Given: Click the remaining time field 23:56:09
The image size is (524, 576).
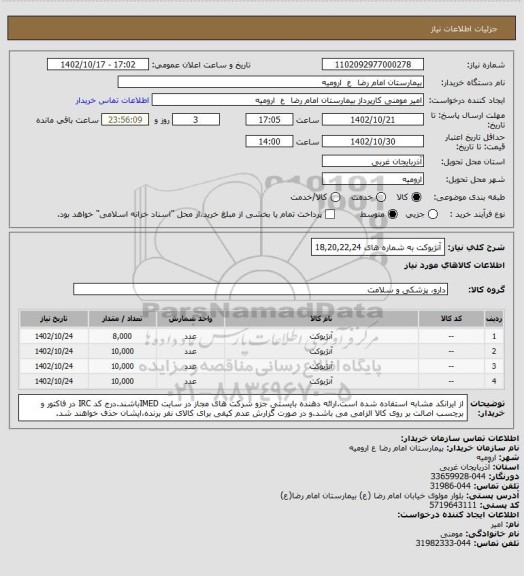Looking at the screenshot, I should click(x=125, y=120).
